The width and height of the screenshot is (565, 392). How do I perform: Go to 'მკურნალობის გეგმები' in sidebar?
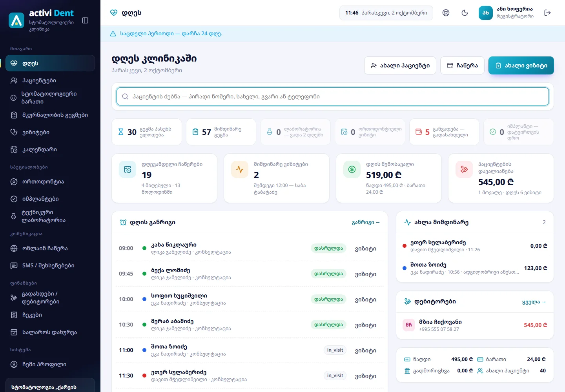coord(50,115)
